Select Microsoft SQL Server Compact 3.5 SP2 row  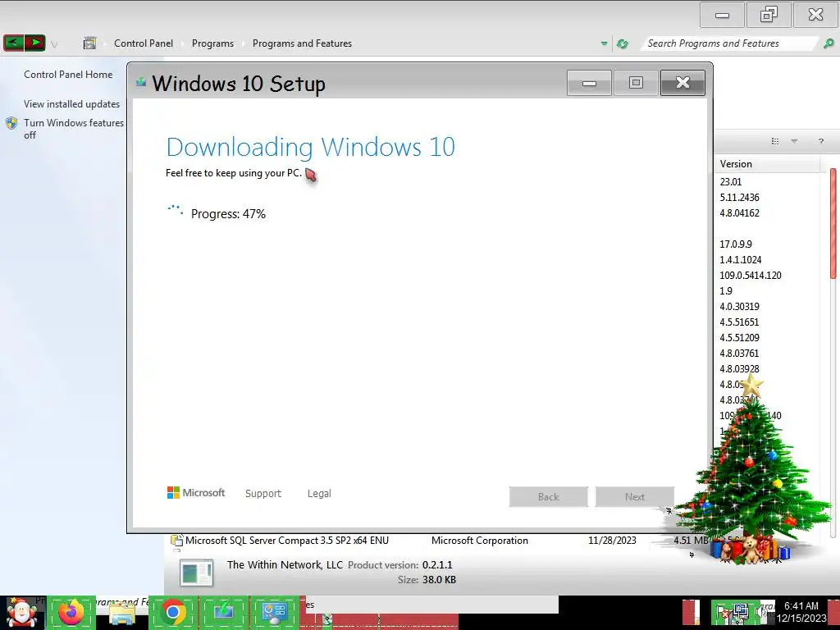point(287,541)
